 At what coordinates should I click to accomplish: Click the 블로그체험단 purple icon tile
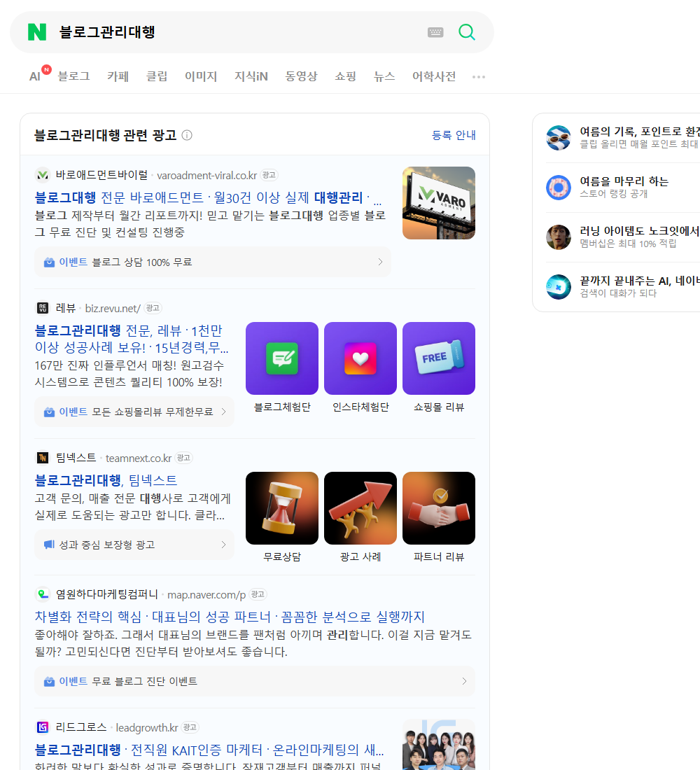282,358
